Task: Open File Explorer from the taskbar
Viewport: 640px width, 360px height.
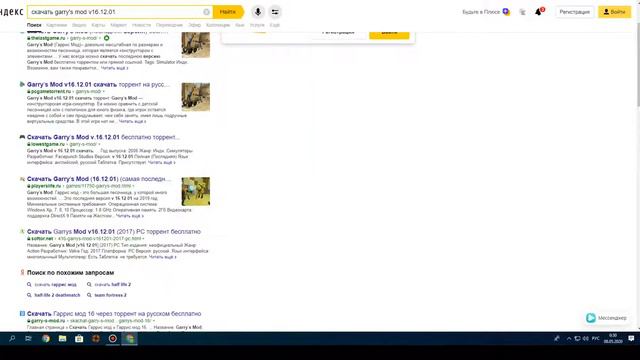Action: [x=62, y=338]
